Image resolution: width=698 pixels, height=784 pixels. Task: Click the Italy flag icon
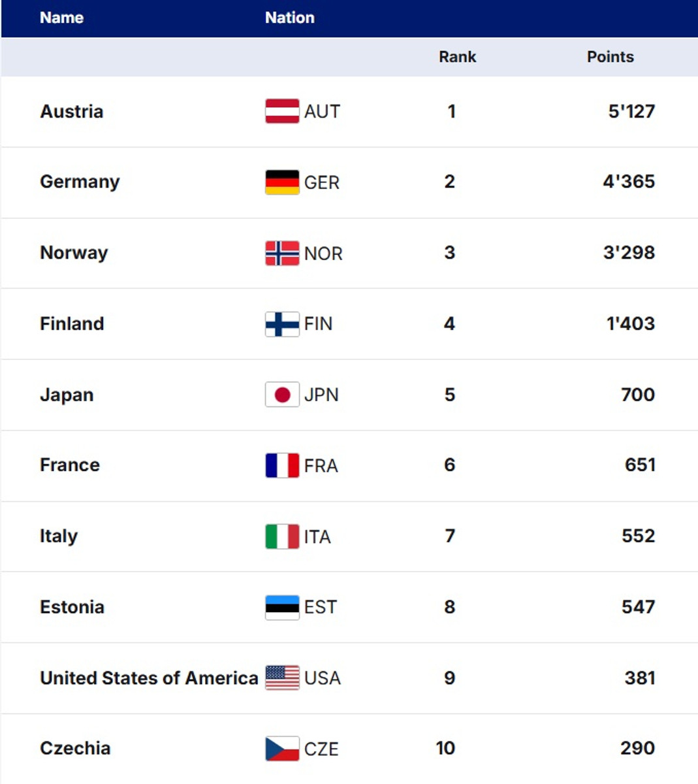pyautogui.click(x=282, y=536)
